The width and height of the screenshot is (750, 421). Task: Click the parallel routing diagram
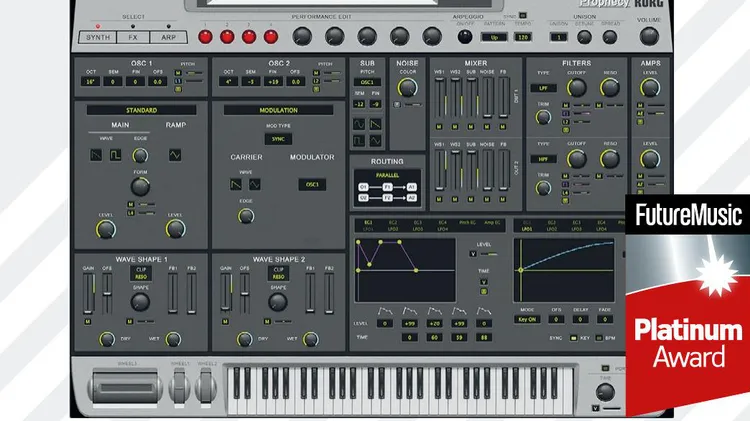(387, 188)
